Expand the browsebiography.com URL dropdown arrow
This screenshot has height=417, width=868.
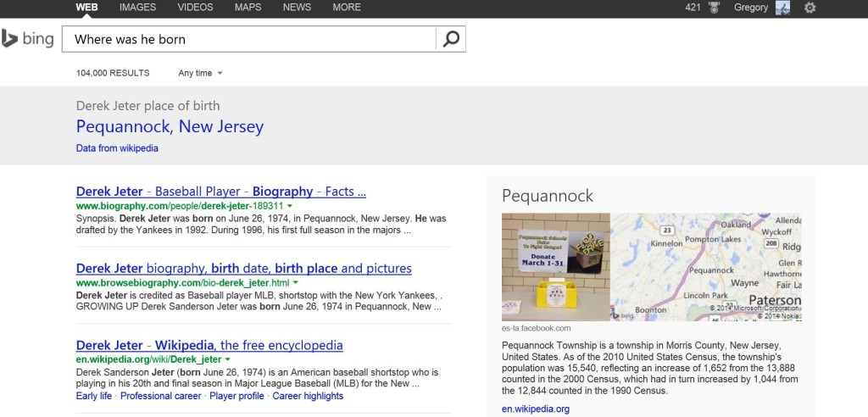click(296, 283)
